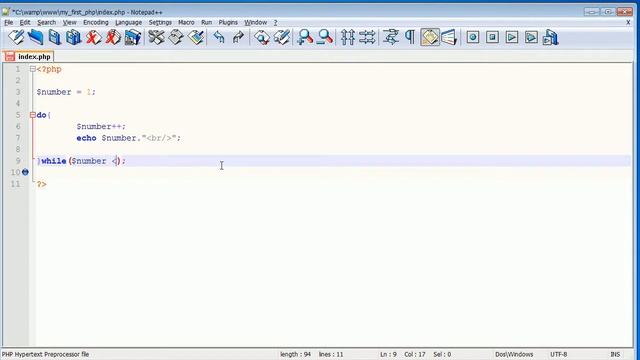Click the Save All icon
640x360 pixels.
coord(74,38)
